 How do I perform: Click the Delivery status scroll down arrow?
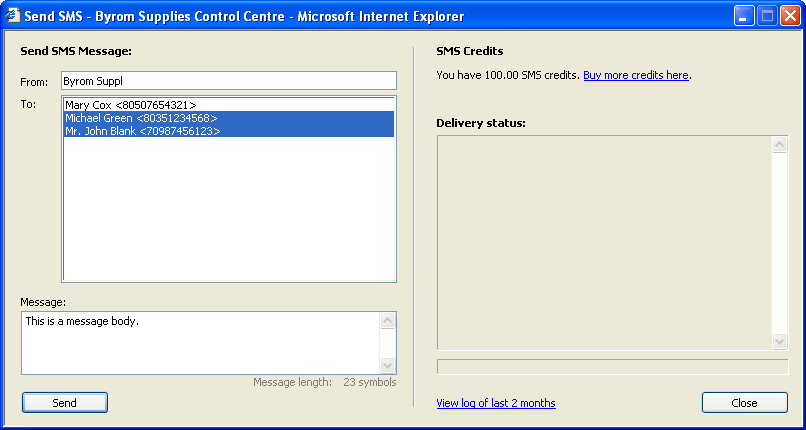(x=780, y=342)
